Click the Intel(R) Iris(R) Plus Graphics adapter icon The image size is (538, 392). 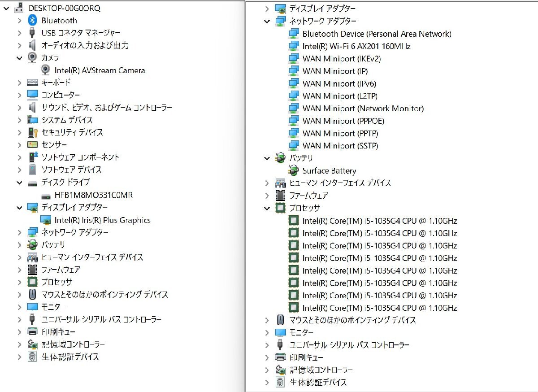pos(45,220)
